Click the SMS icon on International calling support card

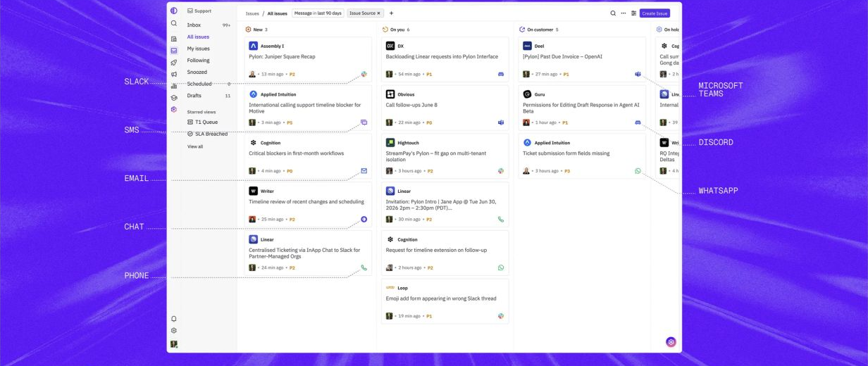(364, 122)
